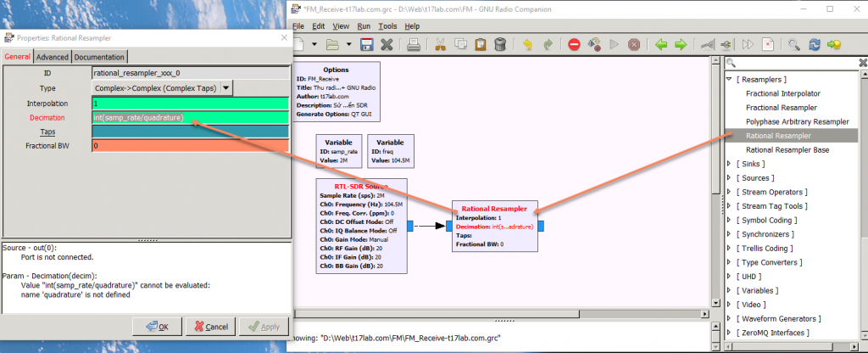Open the Type dropdown in Properties dialog
The width and height of the screenshot is (868, 353).
pyautogui.click(x=226, y=87)
